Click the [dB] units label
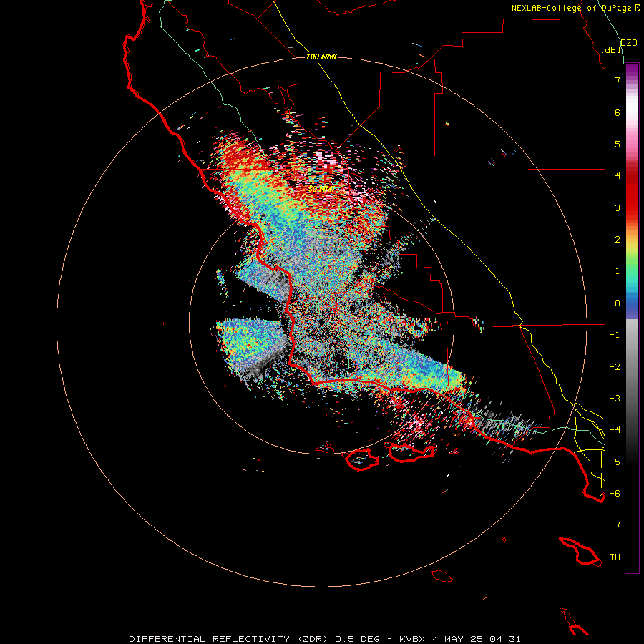The width and height of the screenshot is (644, 644). pos(611,49)
